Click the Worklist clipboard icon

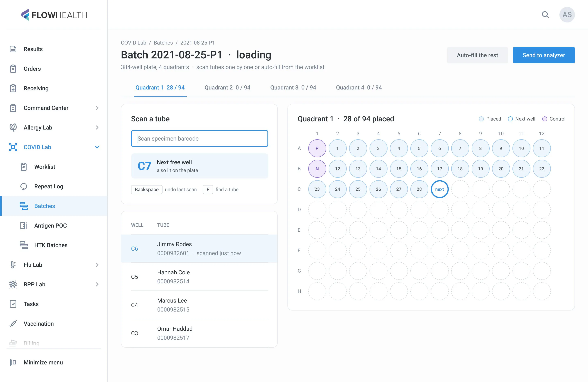(x=24, y=167)
